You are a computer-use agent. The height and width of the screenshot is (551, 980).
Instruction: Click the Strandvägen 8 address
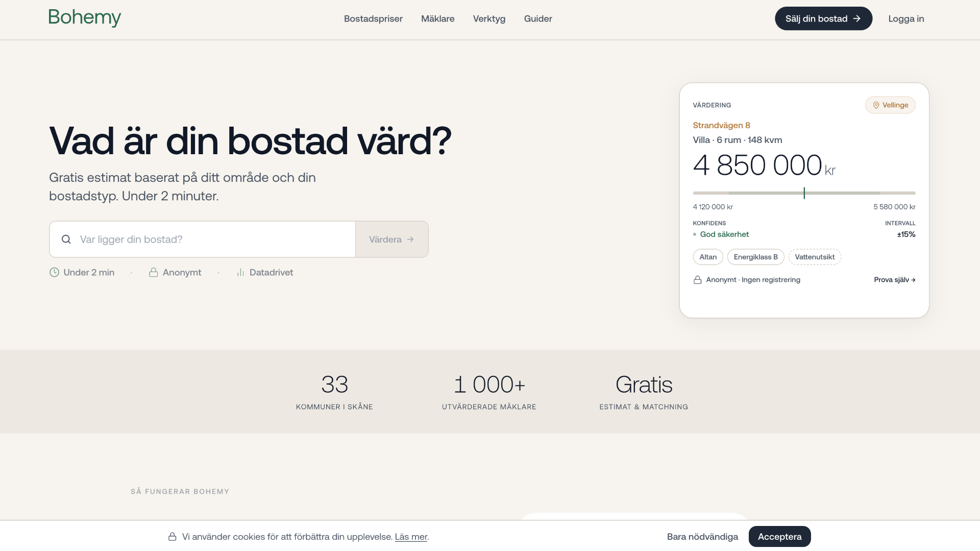tap(721, 125)
